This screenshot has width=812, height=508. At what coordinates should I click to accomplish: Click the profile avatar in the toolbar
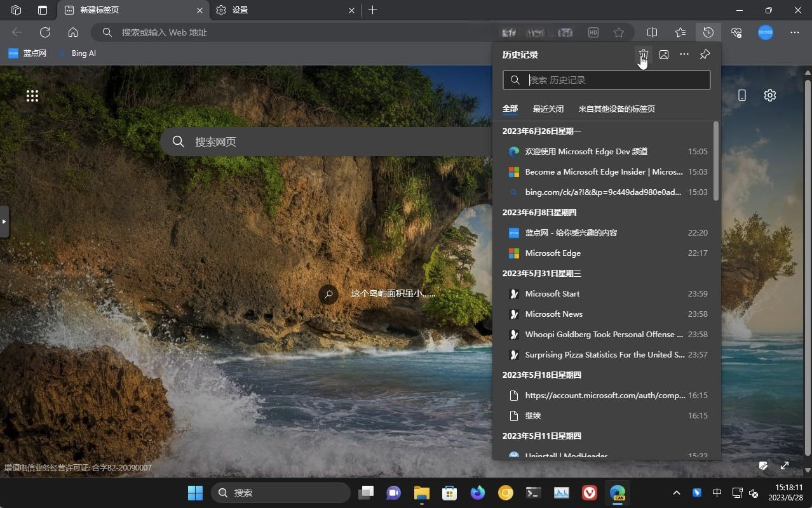[765, 32]
